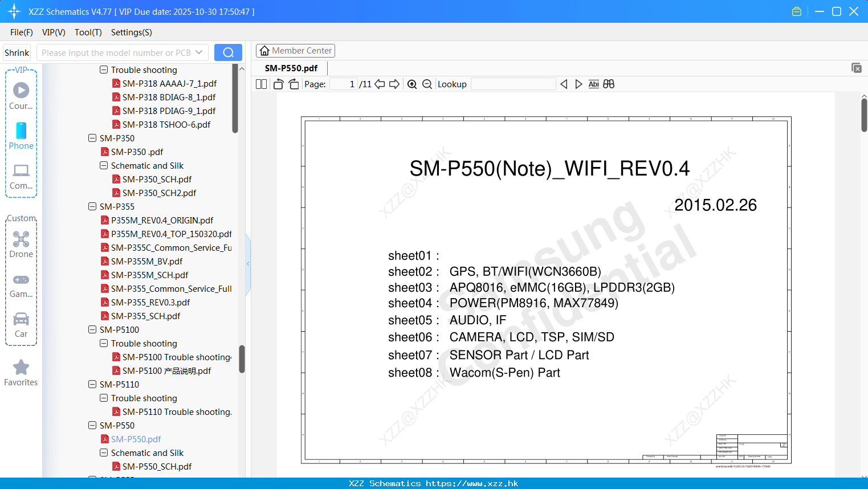Open SM-P355_REV0.3.pdf
Viewport: 868px width, 489px height.
150,302
